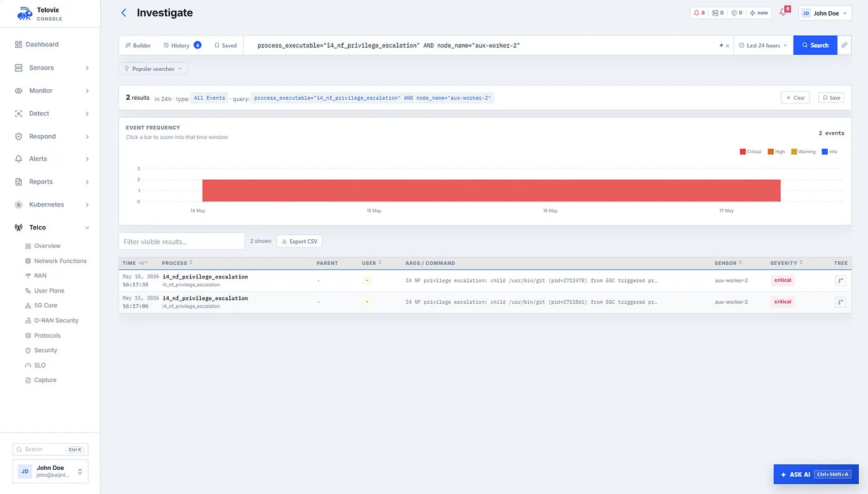
Task: Clear the query with the small x
Action: pos(727,46)
